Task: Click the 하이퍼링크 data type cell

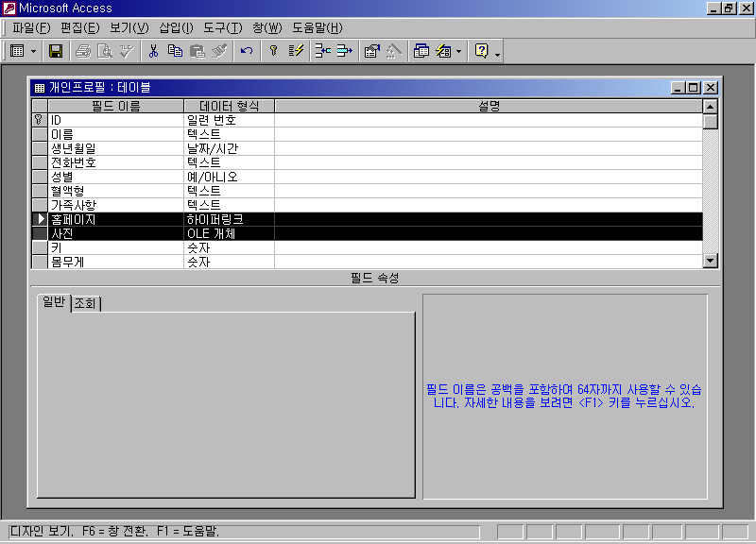Action: [229, 219]
